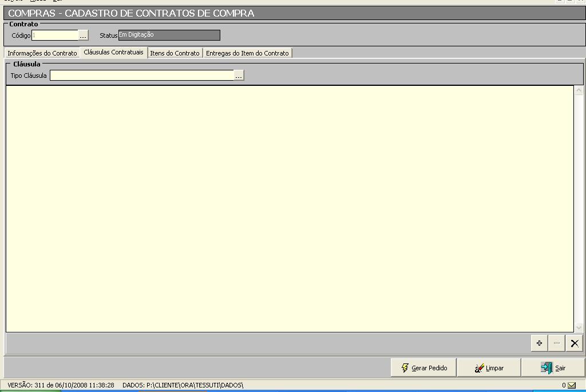Click the X cancel icon below text area
The image size is (586, 392).
click(x=575, y=343)
